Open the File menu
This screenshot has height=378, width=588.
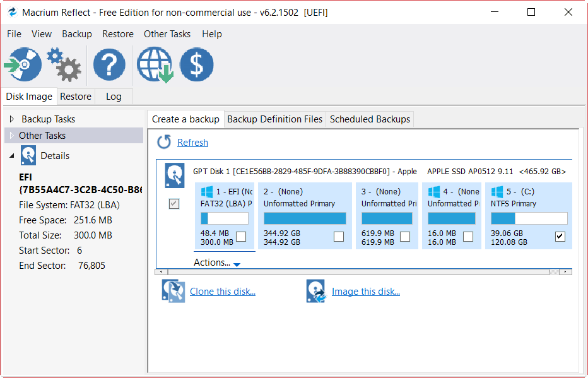click(15, 33)
